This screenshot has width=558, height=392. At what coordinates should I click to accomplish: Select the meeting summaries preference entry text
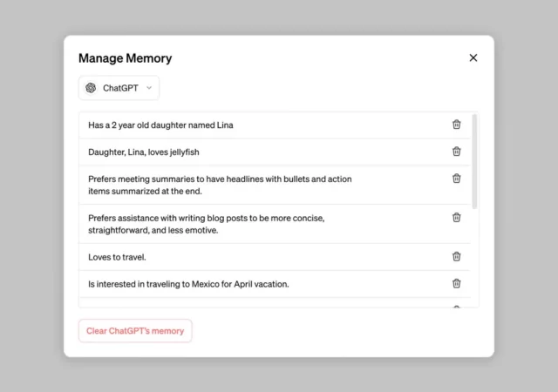coord(220,185)
